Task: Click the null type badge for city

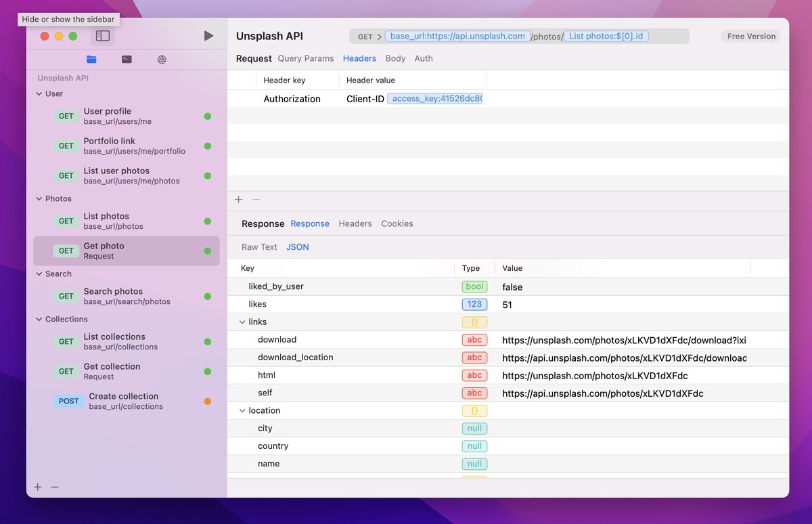Action: [x=474, y=429]
